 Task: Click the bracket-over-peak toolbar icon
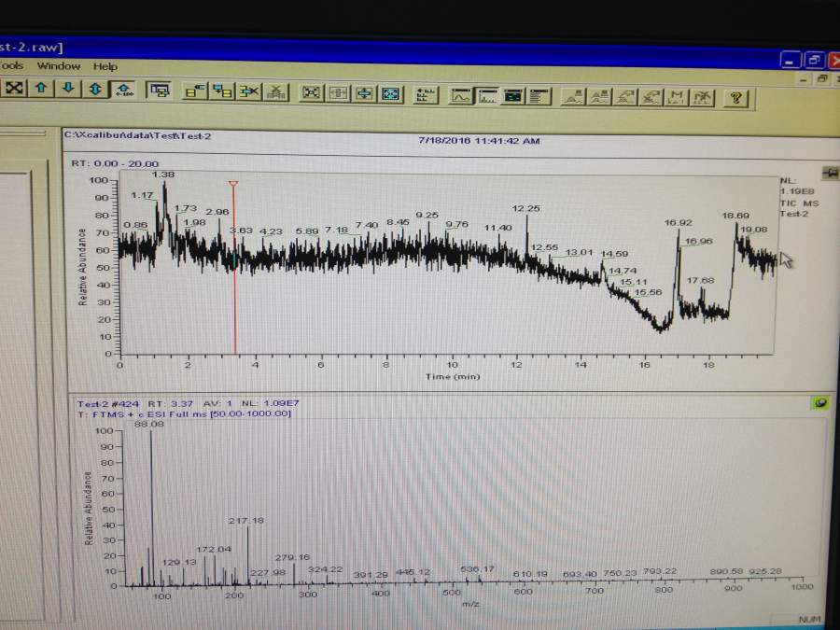pyautogui.click(x=677, y=98)
